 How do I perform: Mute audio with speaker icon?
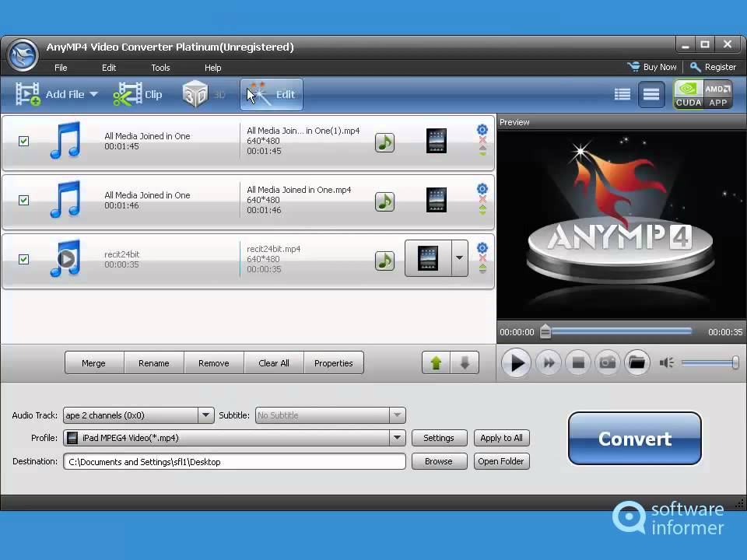pos(666,363)
